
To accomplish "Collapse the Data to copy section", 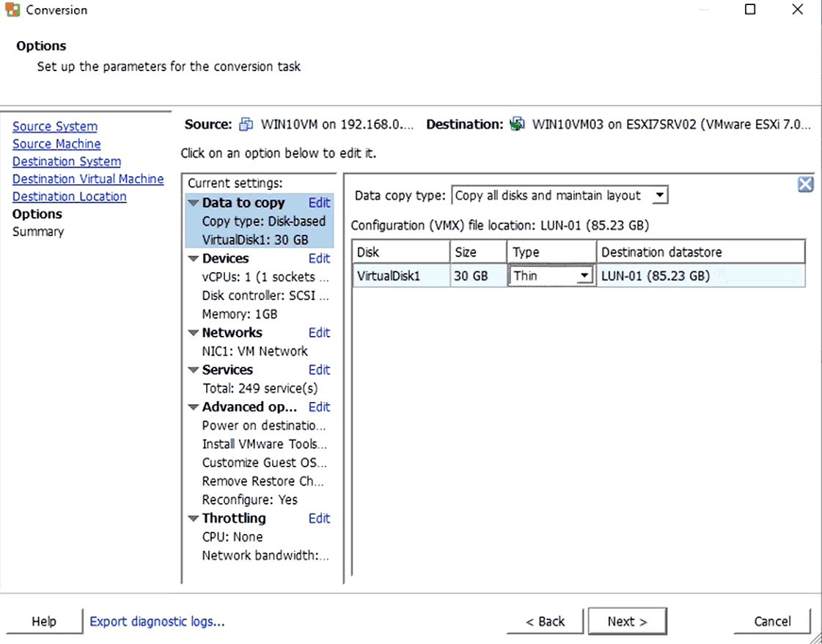I will click(194, 203).
